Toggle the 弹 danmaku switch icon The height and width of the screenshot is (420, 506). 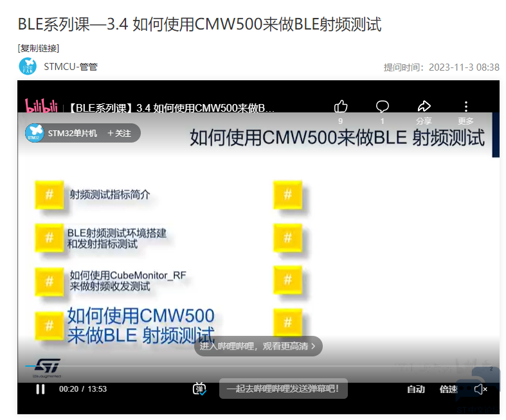199,389
